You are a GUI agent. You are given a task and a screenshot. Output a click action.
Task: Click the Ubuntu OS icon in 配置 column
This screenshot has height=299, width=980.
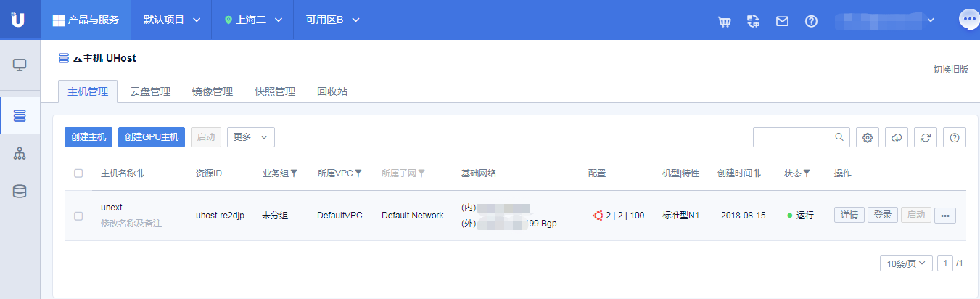[x=598, y=216]
